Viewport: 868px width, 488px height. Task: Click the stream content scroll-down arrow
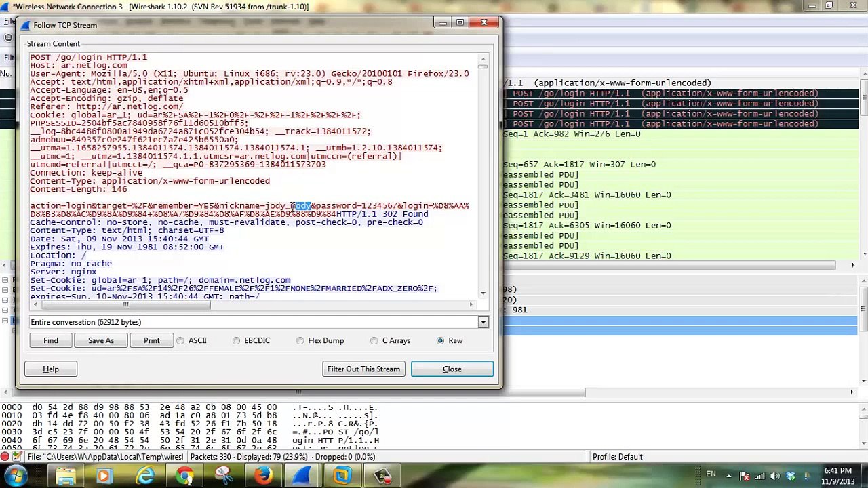click(x=483, y=293)
